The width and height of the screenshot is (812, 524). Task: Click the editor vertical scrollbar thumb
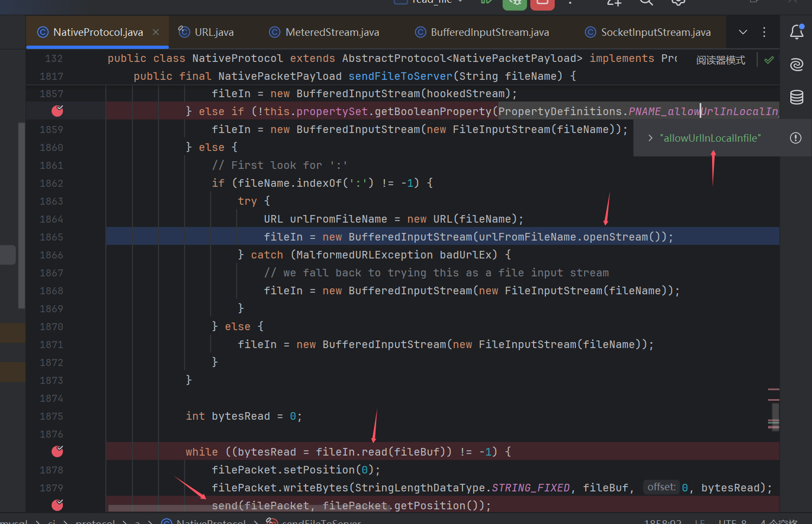(775, 417)
